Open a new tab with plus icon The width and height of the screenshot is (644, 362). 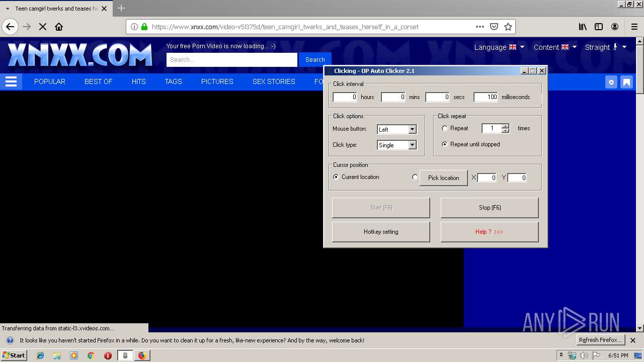click(x=121, y=8)
